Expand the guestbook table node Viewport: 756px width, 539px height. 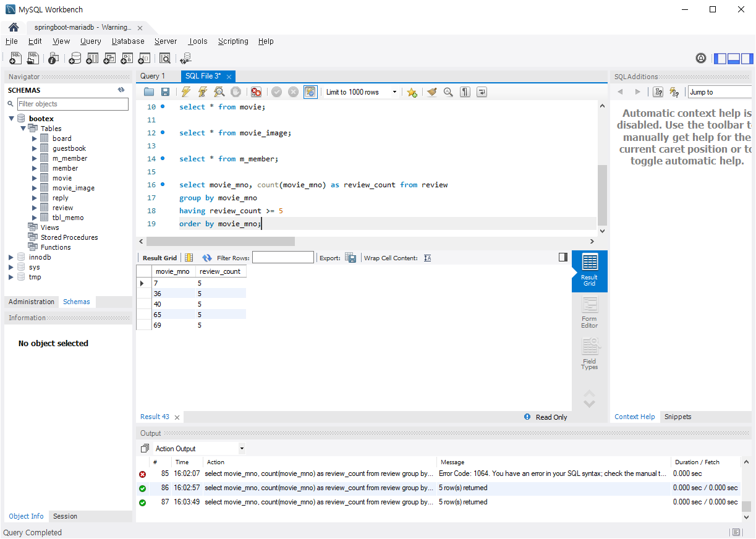point(35,148)
